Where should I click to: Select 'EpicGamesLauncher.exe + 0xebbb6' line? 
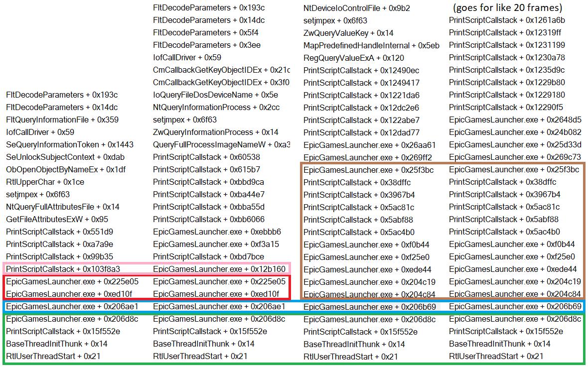[217, 232]
